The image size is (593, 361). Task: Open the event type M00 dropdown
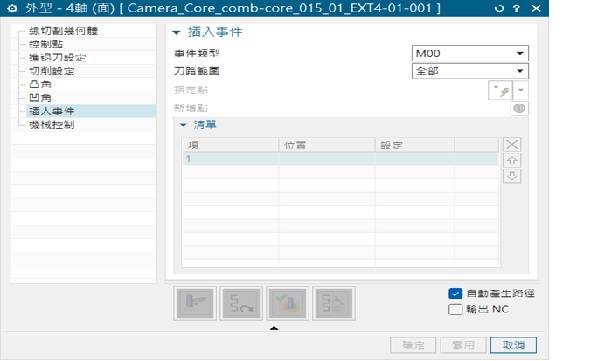(x=470, y=53)
